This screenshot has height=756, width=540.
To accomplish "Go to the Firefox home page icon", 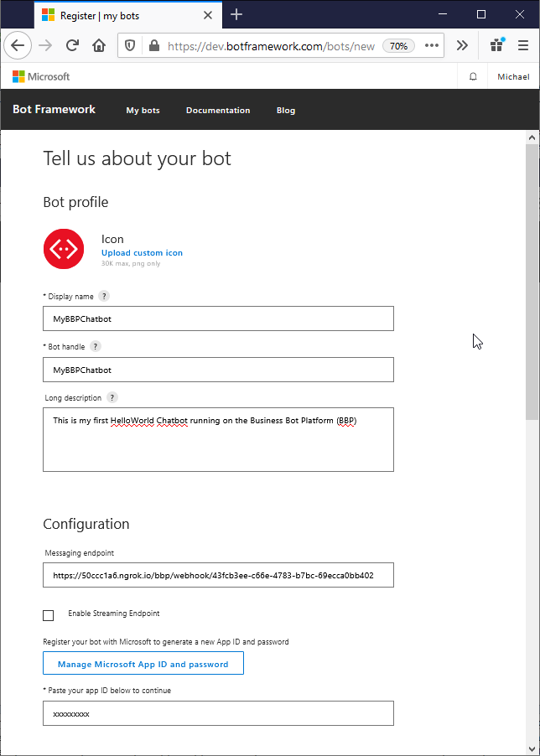I will pos(99,46).
